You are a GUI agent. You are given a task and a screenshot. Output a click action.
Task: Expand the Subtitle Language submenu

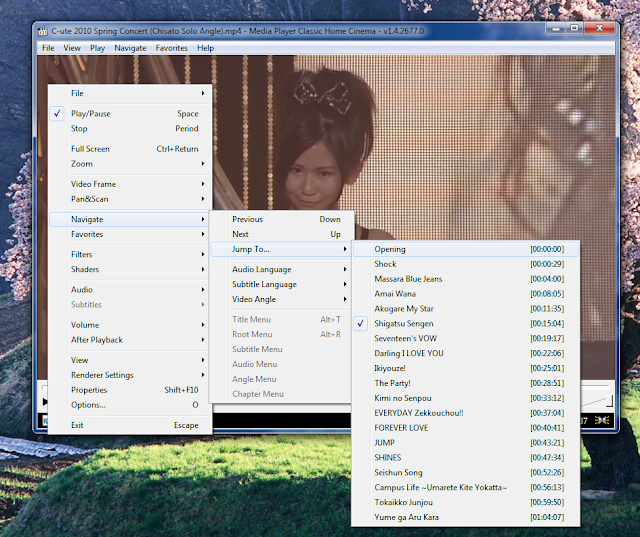(280, 284)
